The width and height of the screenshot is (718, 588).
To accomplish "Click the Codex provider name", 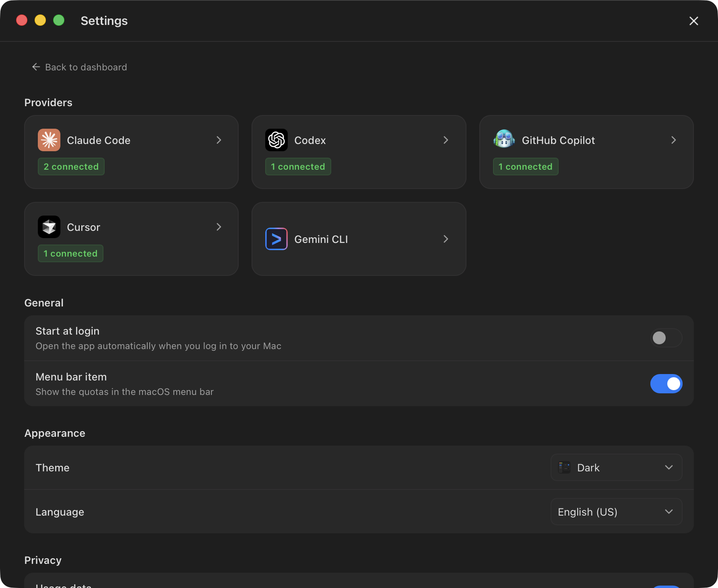I will 310,140.
